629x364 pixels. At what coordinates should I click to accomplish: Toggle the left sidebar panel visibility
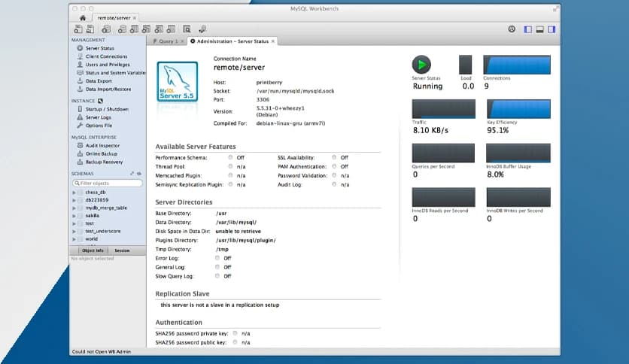[528, 29]
